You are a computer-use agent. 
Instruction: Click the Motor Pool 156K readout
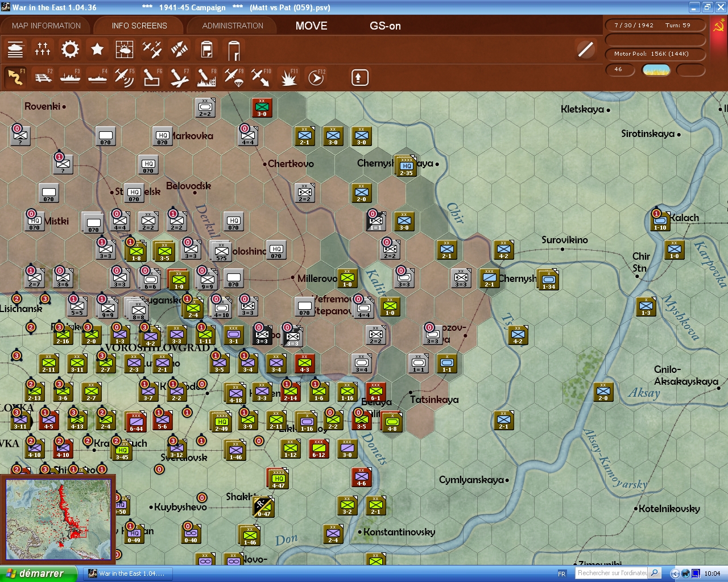click(655, 54)
